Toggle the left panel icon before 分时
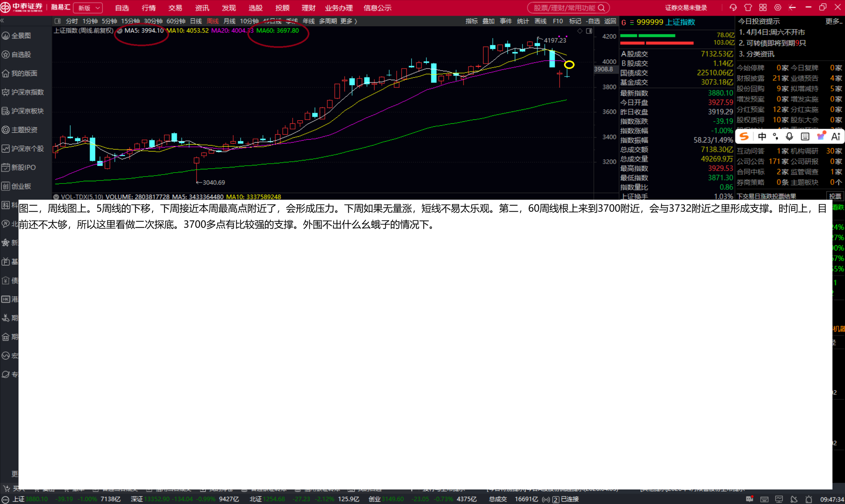The height and width of the screenshot is (504, 845). click(57, 21)
